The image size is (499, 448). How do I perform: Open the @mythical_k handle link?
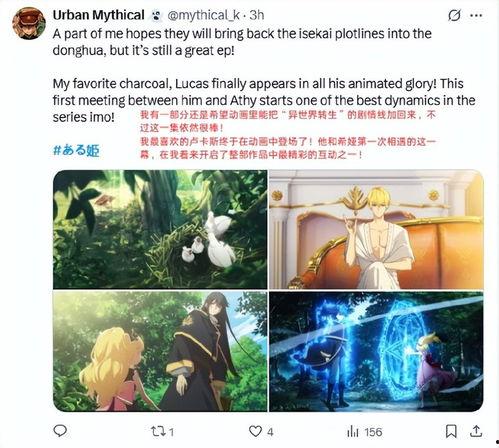point(203,15)
